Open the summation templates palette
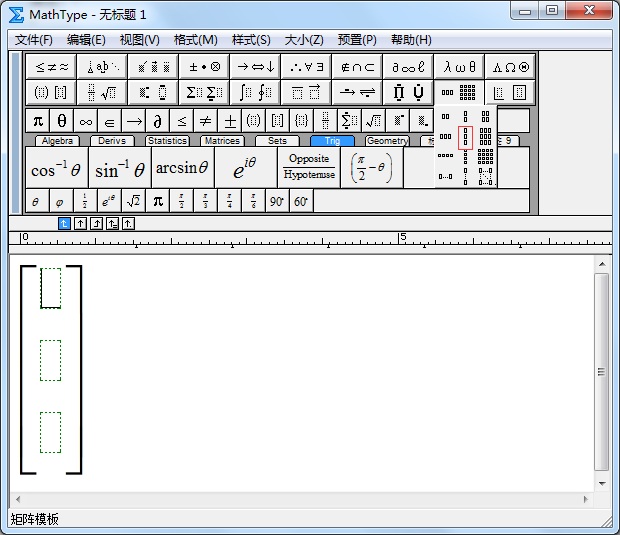This screenshot has height=535, width=620. click(x=204, y=93)
